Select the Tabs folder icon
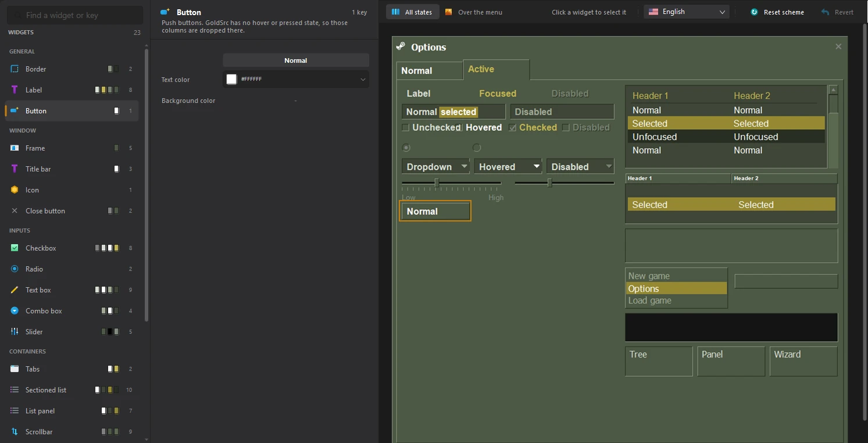Screen dimensions: 868x443 pyautogui.click(x=15, y=369)
